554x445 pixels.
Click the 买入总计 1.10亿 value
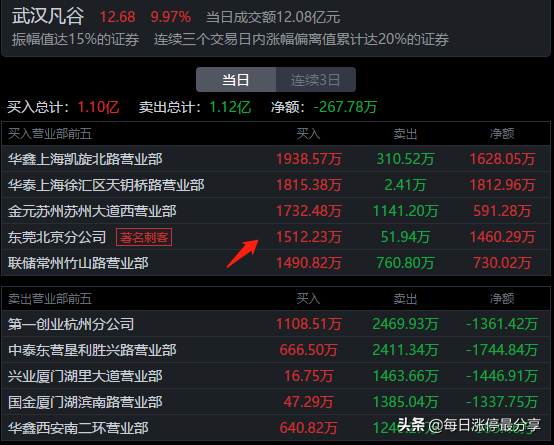(x=98, y=107)
